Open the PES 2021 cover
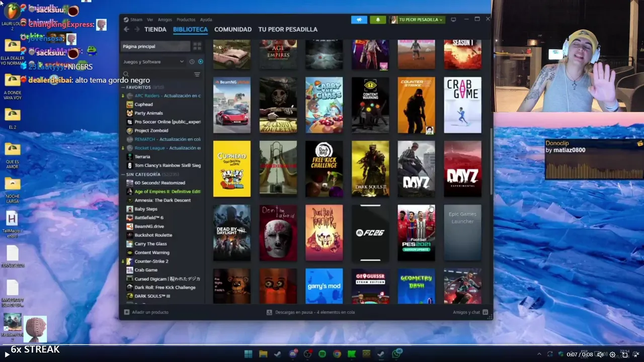644x362 pixels. click(417, 233)
